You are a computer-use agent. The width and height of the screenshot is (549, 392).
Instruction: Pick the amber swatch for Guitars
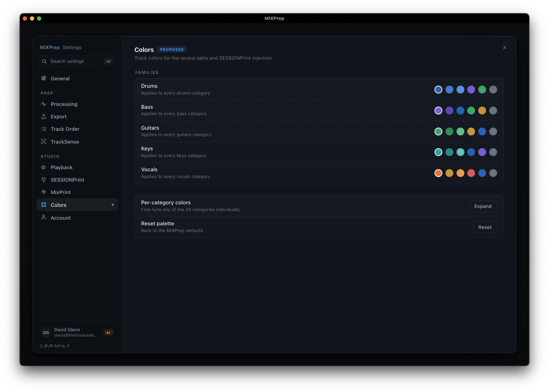coord(471,131)
